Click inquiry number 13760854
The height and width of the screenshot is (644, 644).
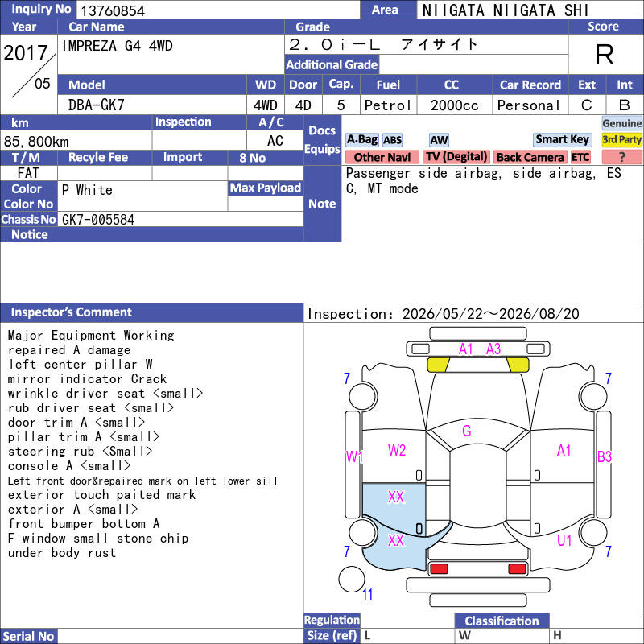point(113,11)
